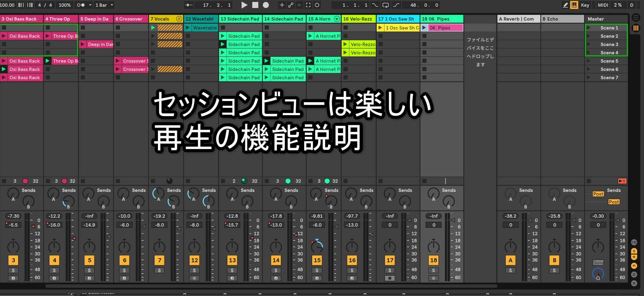Open the metronome settings dropdown arrow
Viewport: 644px width, 296px height.
(x=90, y=5)
